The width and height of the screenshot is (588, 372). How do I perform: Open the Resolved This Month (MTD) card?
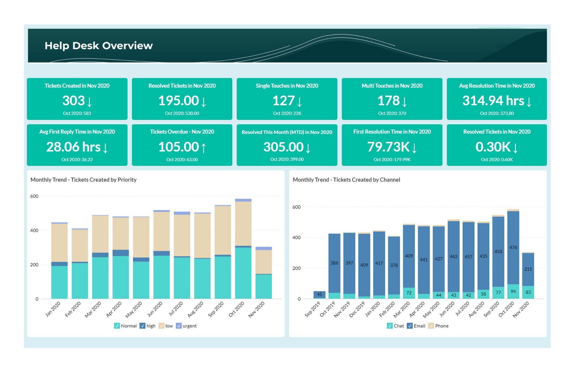click(x=287, y=145)
